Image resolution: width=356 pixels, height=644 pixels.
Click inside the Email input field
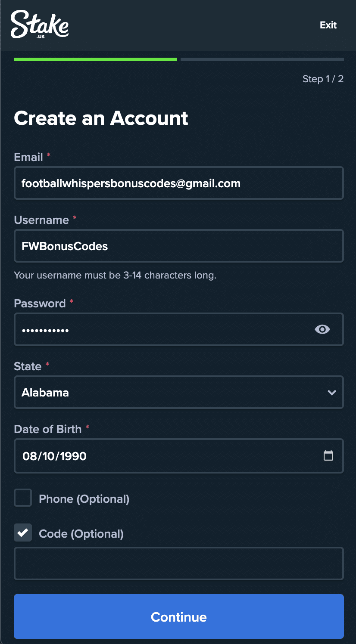pyautogui.click(x=179, y=183)
